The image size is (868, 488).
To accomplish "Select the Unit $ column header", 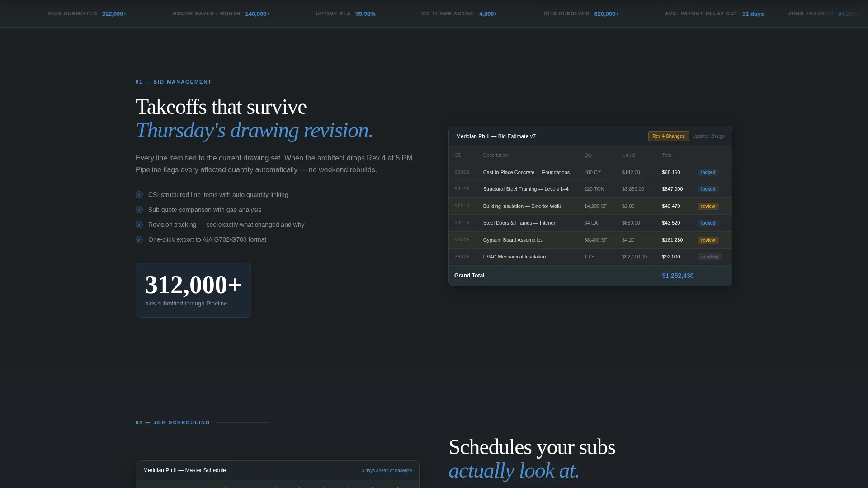I will coord(628,155).
